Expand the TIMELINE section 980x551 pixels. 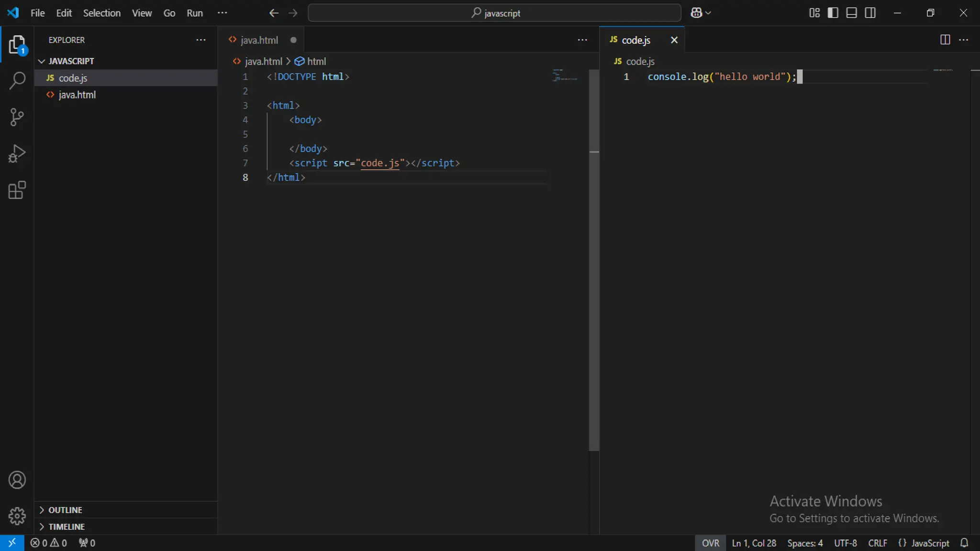click(x=67, y=527)
